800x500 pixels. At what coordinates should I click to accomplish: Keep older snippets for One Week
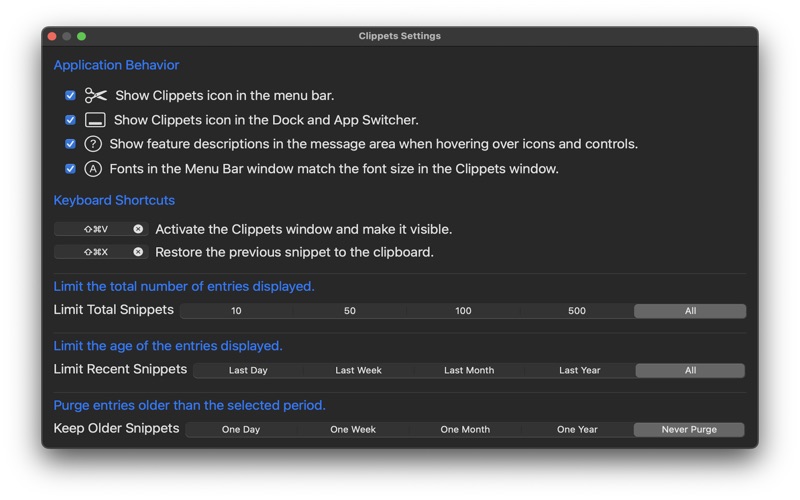point(353,430)
